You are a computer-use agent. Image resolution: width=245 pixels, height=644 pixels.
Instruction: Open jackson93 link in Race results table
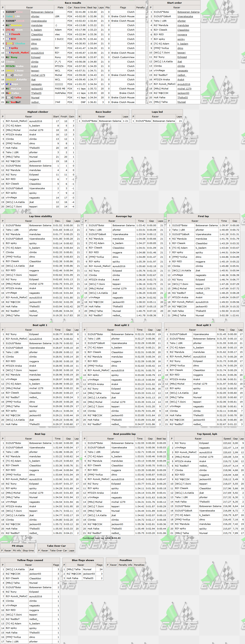point(37,88)
